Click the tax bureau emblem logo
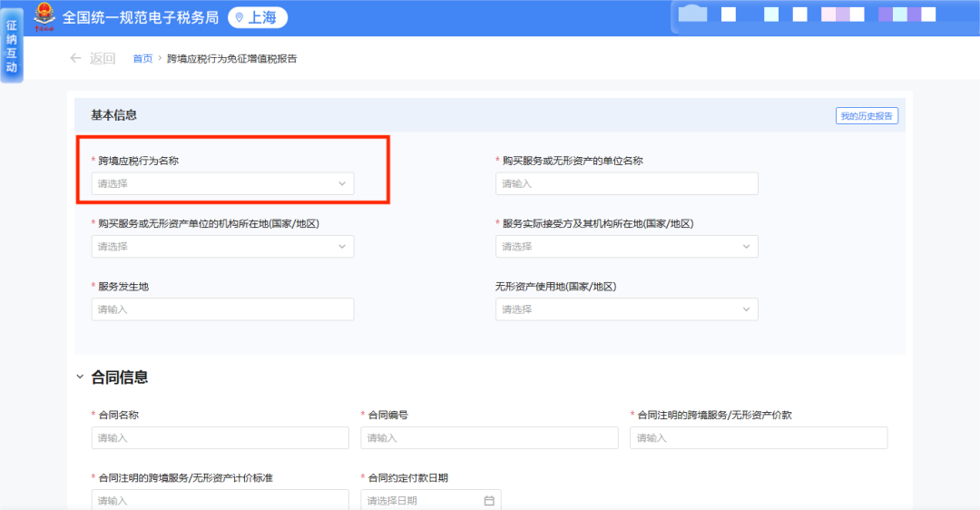Screen dimensions: 980x510 click(x=44, y=16)
